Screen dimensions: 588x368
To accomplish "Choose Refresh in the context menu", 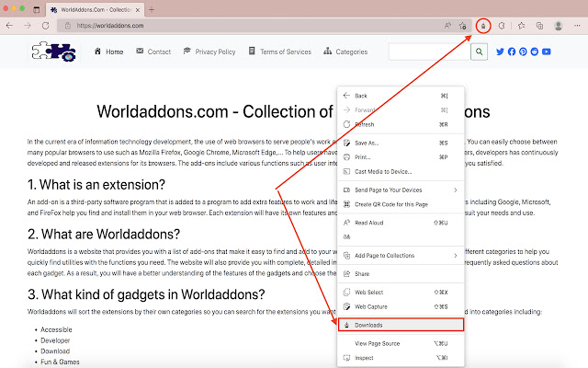I will click(401, 124).
